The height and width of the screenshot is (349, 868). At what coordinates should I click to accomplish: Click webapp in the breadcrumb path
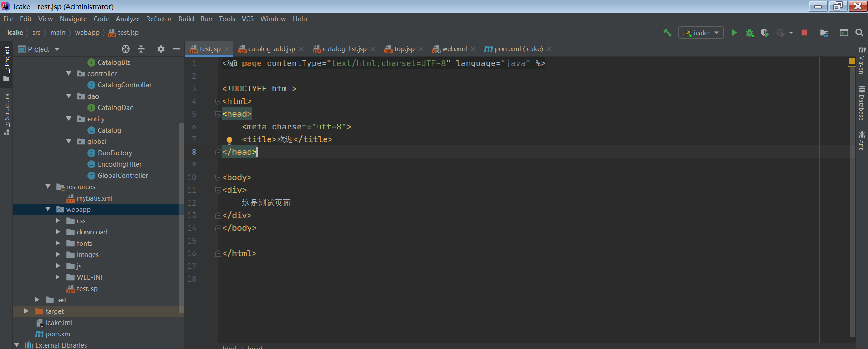tap(87, 33)
